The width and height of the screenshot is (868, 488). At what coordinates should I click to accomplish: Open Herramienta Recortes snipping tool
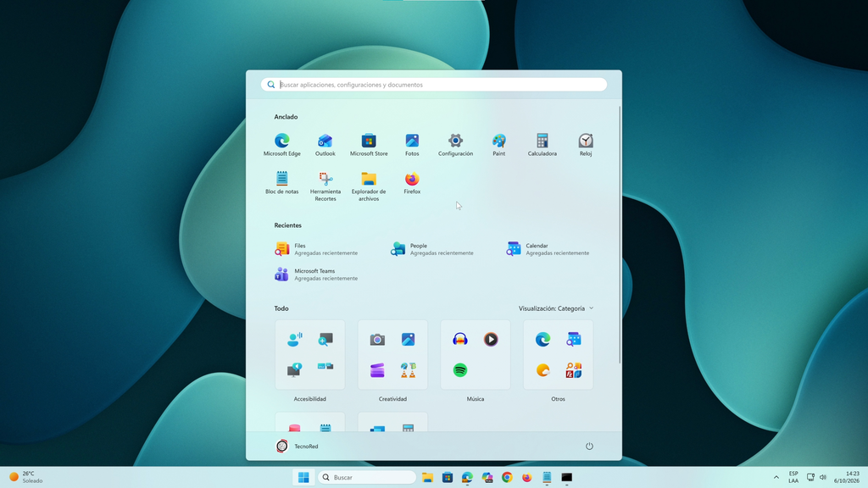coord(325,186)
